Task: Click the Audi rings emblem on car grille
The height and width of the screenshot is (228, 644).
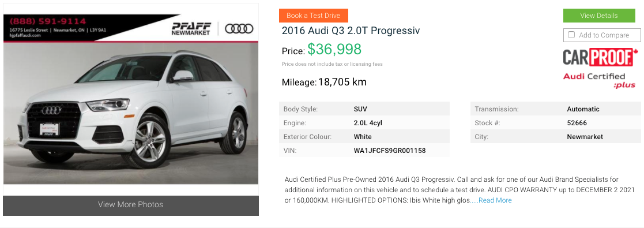Action: coord(52,110)
